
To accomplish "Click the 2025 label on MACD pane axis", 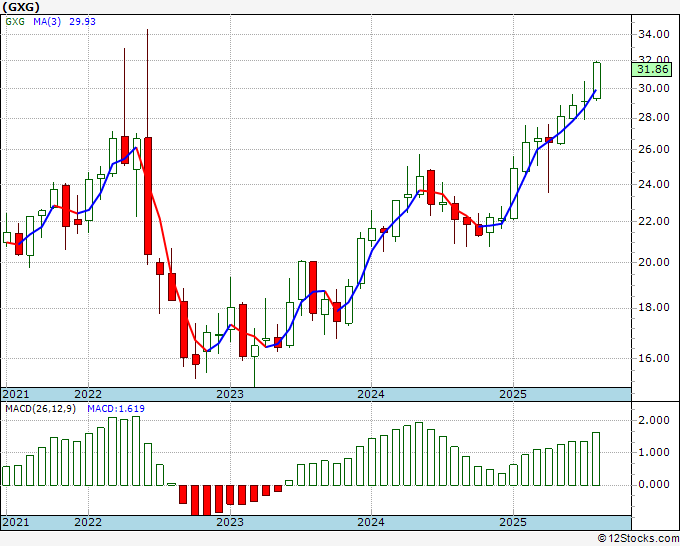I will pyautogui.click(x=512, y=522).
